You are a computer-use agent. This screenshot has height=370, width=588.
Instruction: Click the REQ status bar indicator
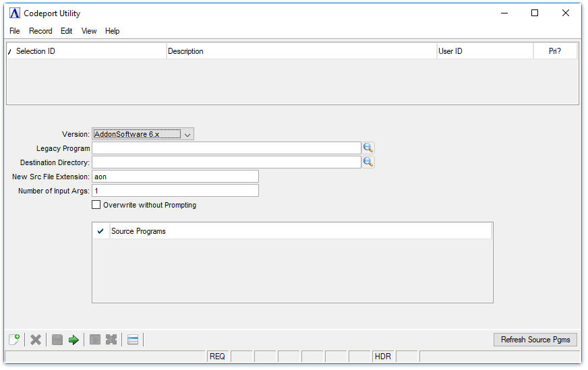click(x=218, y=357)
